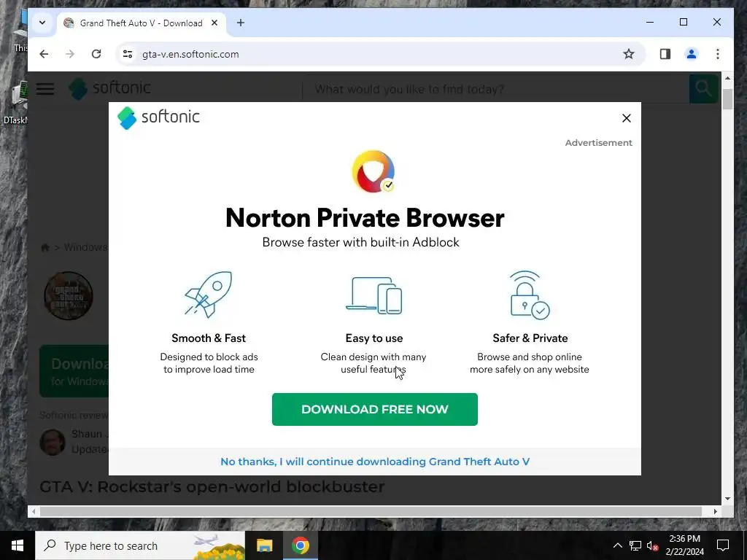
Task: Click the vertical scrollbar down arrow
Action: [727, 499]
